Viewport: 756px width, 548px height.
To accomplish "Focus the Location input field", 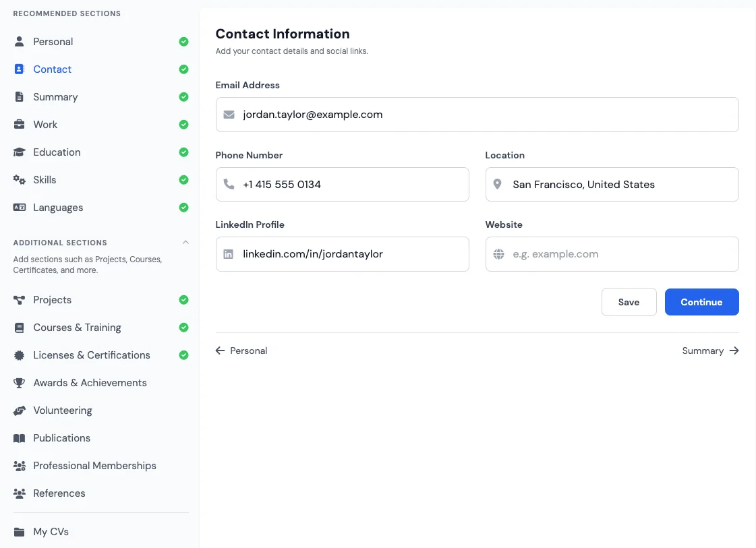I will tap(612, 184).
